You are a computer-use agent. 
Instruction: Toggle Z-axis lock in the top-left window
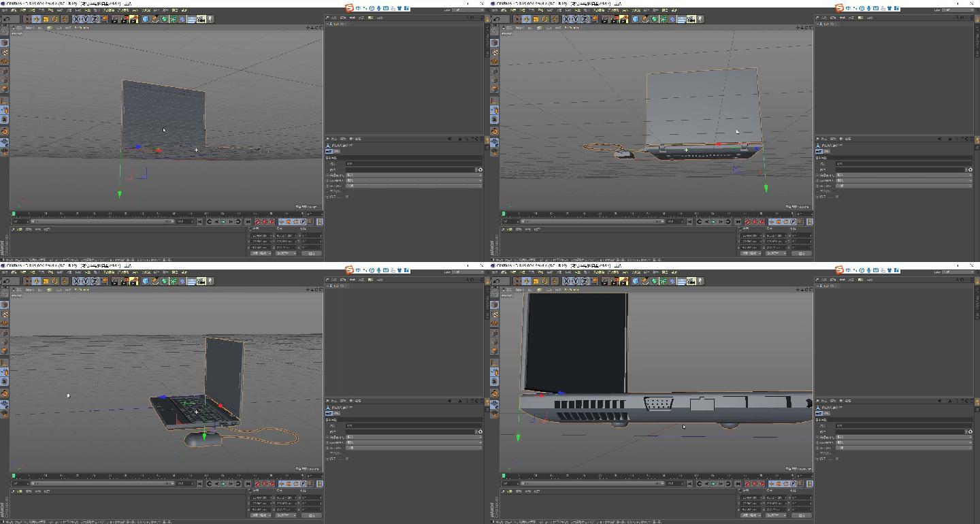coord(95,19)
